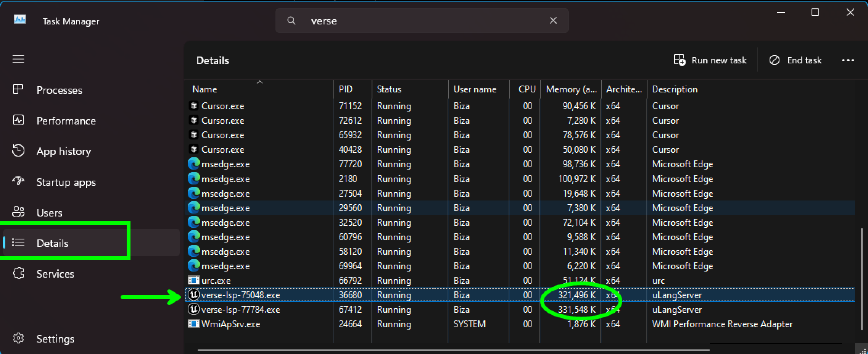Click the Users people icon

(18, 212)
